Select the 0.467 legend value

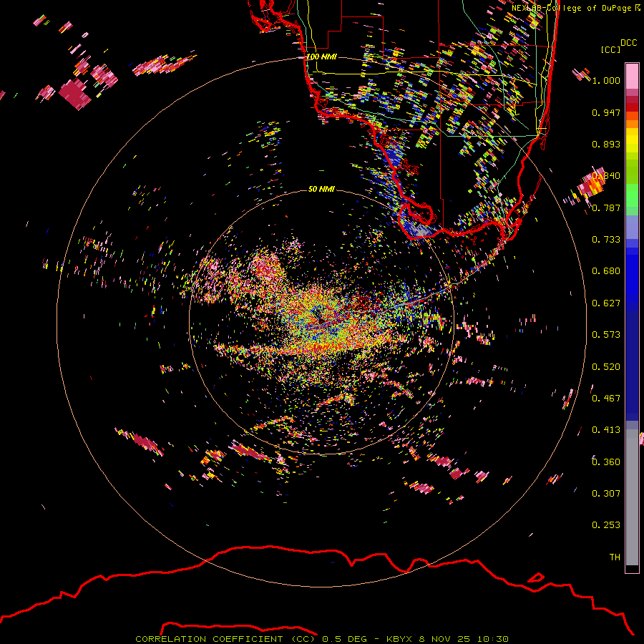tap(606, 399)
